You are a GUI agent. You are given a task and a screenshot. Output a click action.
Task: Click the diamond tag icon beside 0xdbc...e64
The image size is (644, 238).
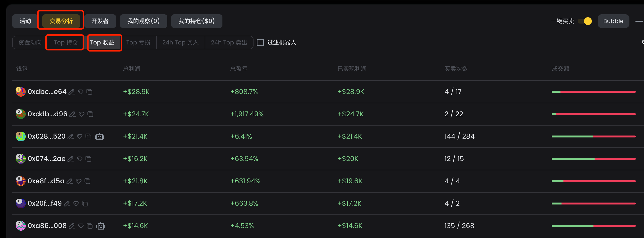click(x=81, y=92)
